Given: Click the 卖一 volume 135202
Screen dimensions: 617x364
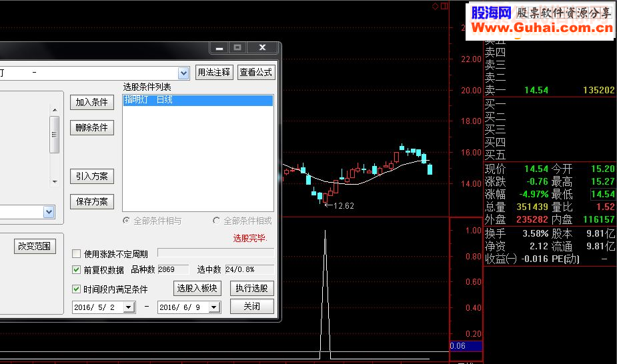Looking at the screenshot, I should coord(599,91).
